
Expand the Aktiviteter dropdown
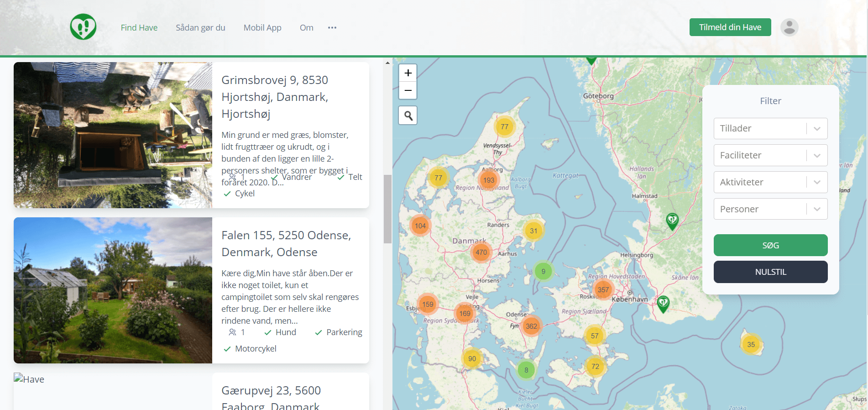tap(770, 182)
